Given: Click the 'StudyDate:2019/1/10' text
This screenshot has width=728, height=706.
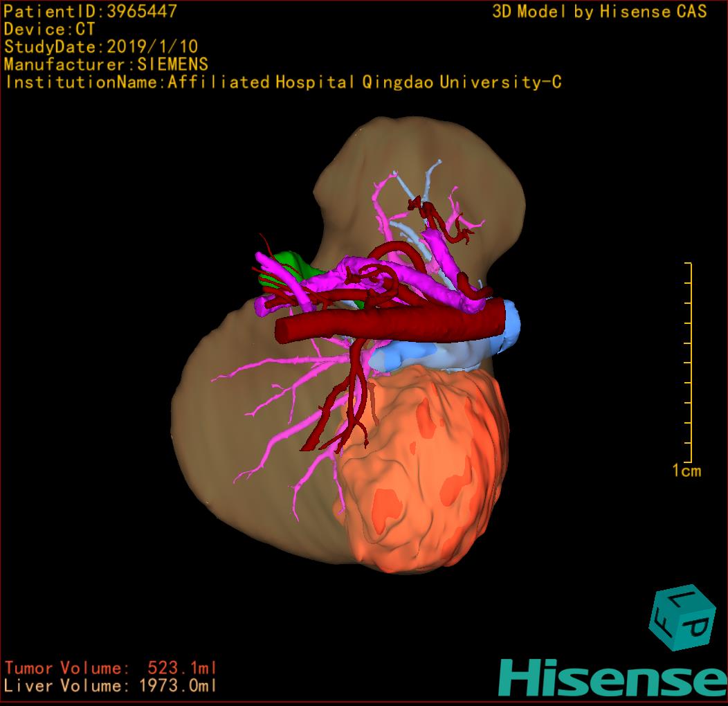Looking at the screenshot, I should click(101, 47).
